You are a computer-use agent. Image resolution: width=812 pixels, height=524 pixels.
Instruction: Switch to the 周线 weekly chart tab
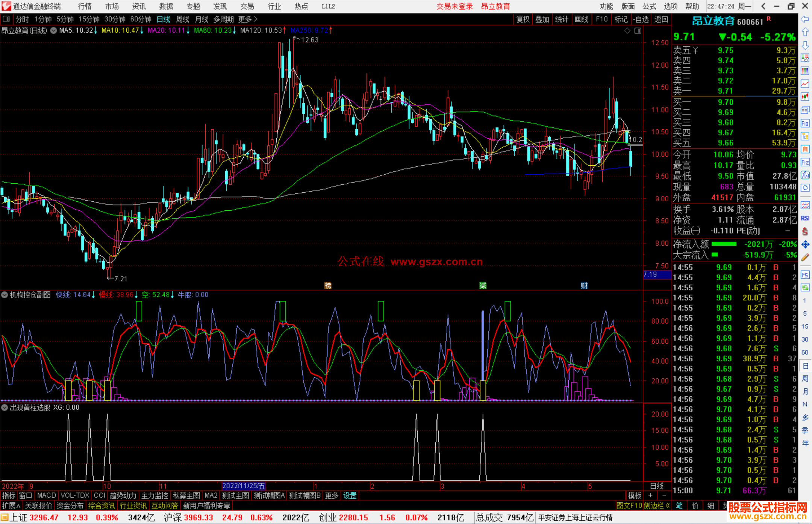tap(183, 19)
